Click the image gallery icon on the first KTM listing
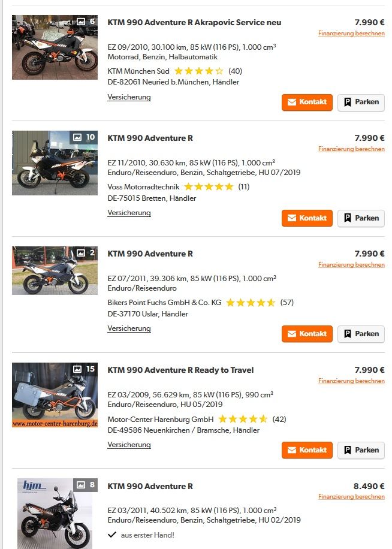 point(81,22)
